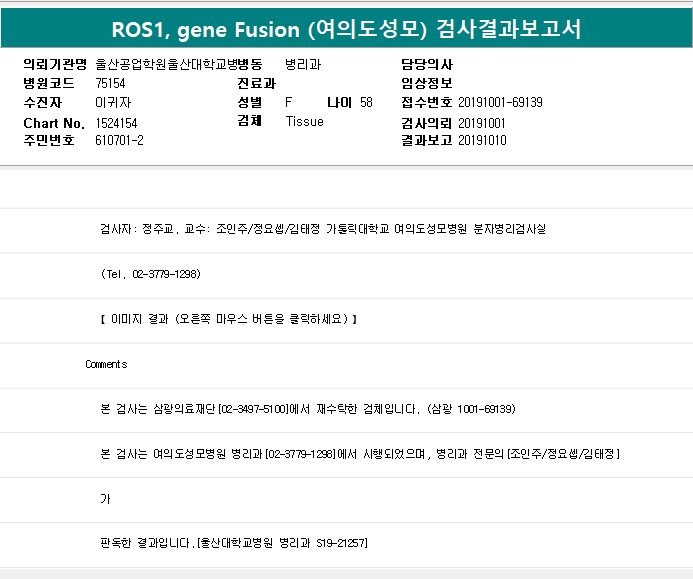Click the 결과보고 date 20191010
The width and height of the screenshot is (693, 579).
click(482, 140)
